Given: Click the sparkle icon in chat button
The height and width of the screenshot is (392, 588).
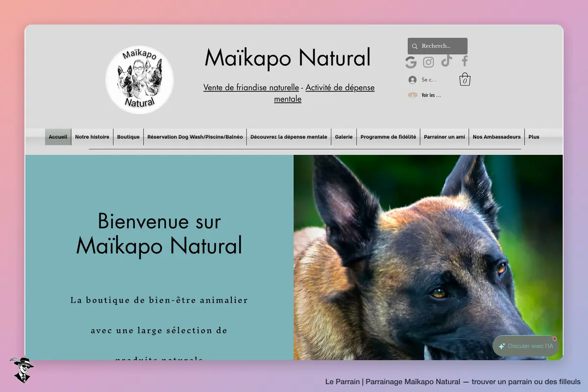Looking at the screenshot, I should click(x=502, y=346).
